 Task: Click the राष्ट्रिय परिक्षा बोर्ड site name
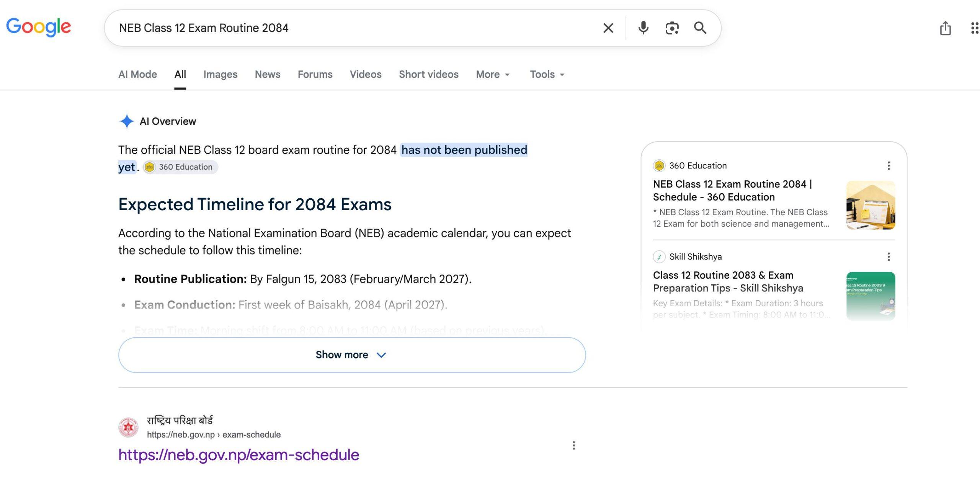click(180, 420)
